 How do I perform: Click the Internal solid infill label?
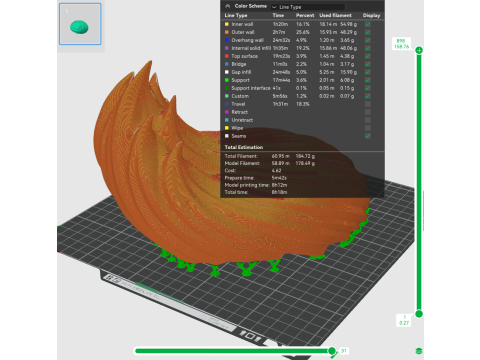click(251, 48)
